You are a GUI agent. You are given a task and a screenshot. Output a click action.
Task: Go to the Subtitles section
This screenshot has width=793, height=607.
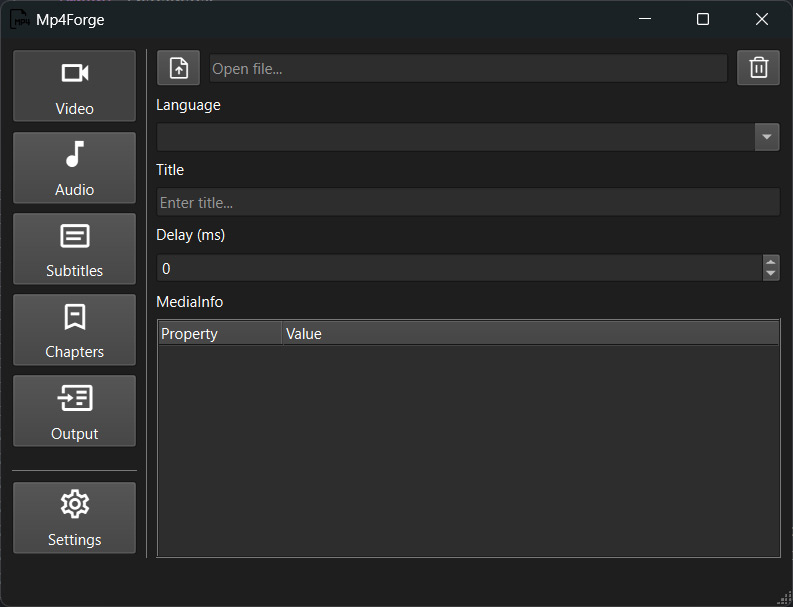click(x=74, y=248)
